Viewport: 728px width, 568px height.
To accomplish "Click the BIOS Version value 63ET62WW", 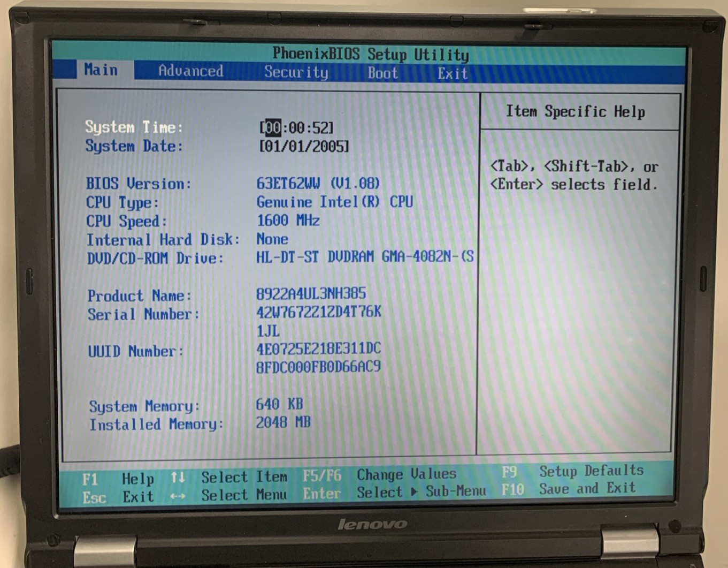I will (x=288, y=184).
